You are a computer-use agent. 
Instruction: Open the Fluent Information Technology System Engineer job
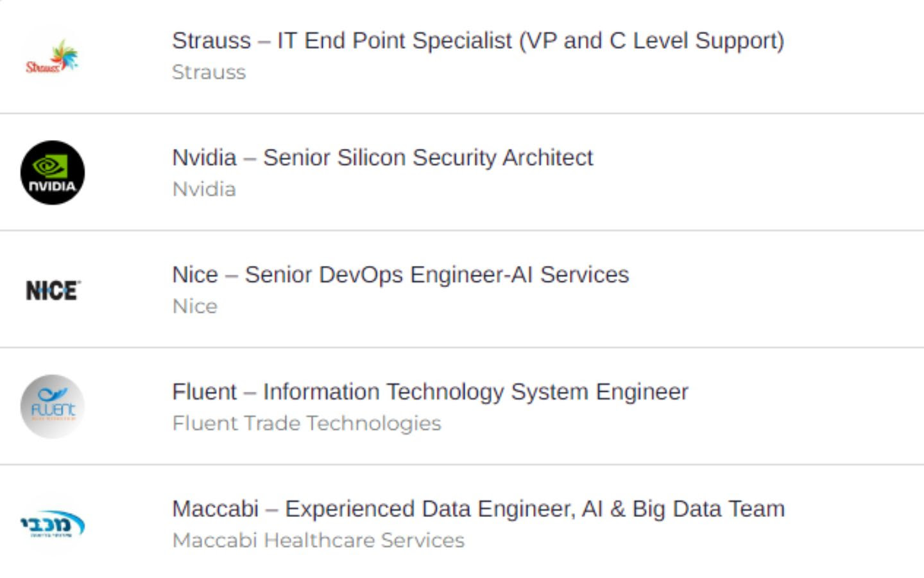[x=430, y=392]
